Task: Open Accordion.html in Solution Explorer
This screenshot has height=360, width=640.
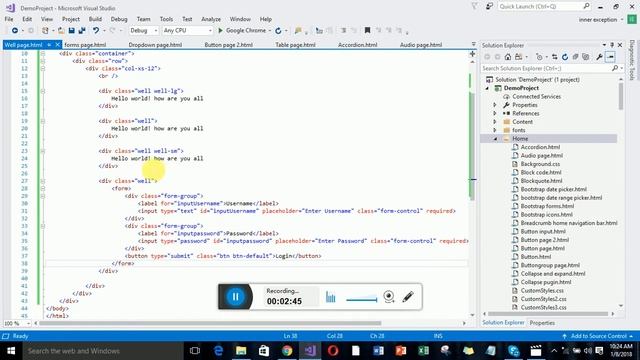Action: (540, 147)
